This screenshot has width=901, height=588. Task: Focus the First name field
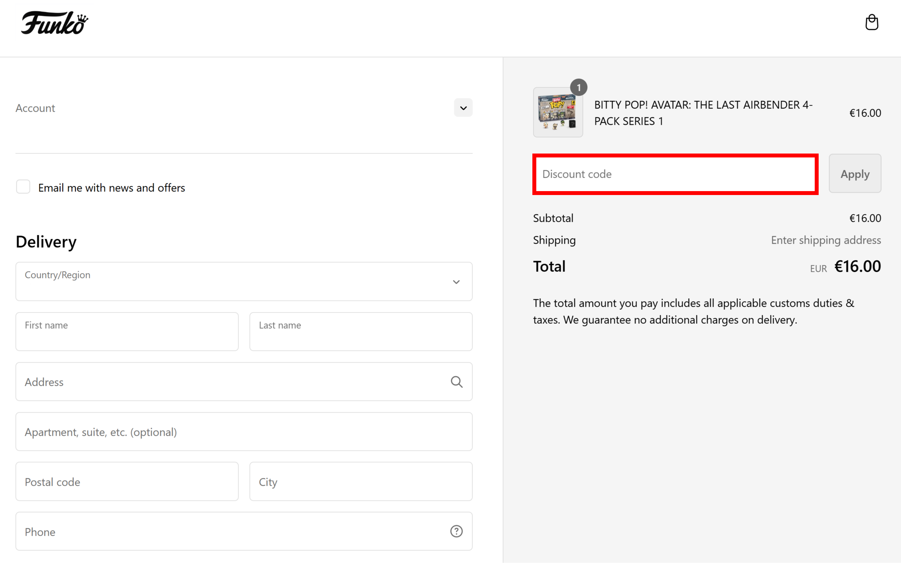coord(127,332)
